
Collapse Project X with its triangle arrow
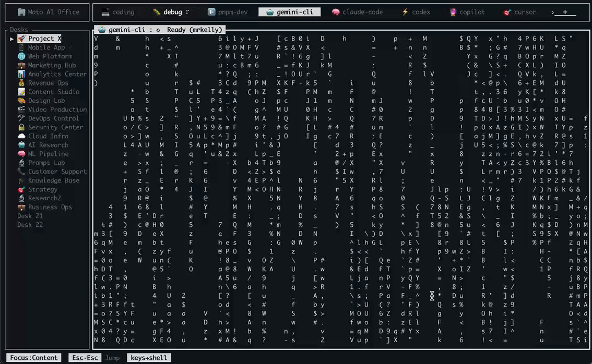pyautogui.click(x=12, y=38)
